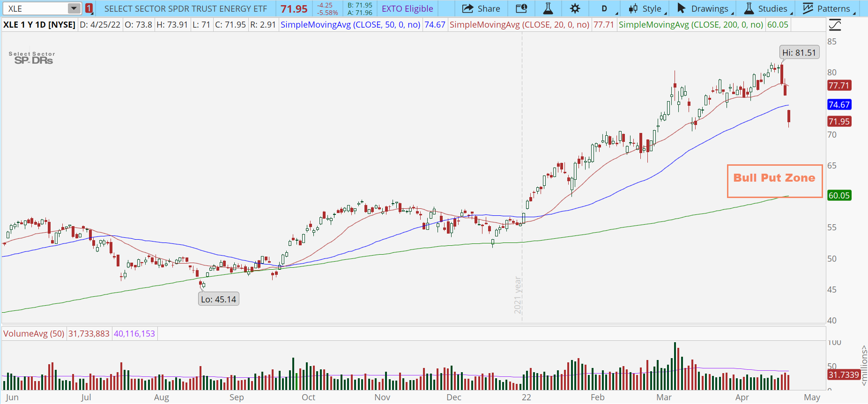Share the chart using the Share button
The height and width of the screenshot is (404, 868).
coord(481,8)
